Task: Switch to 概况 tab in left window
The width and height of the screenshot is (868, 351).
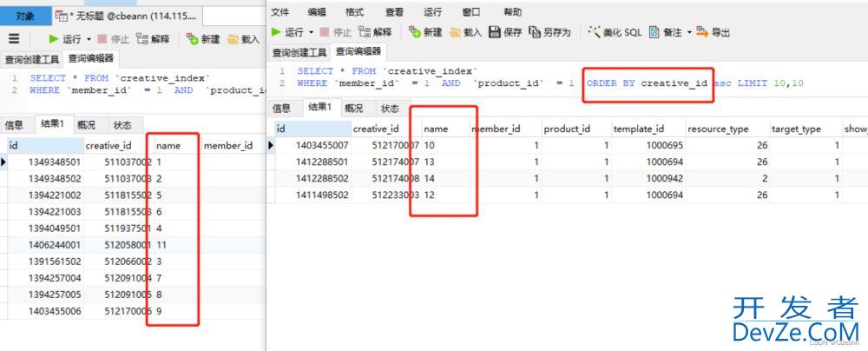Action: 86,125
